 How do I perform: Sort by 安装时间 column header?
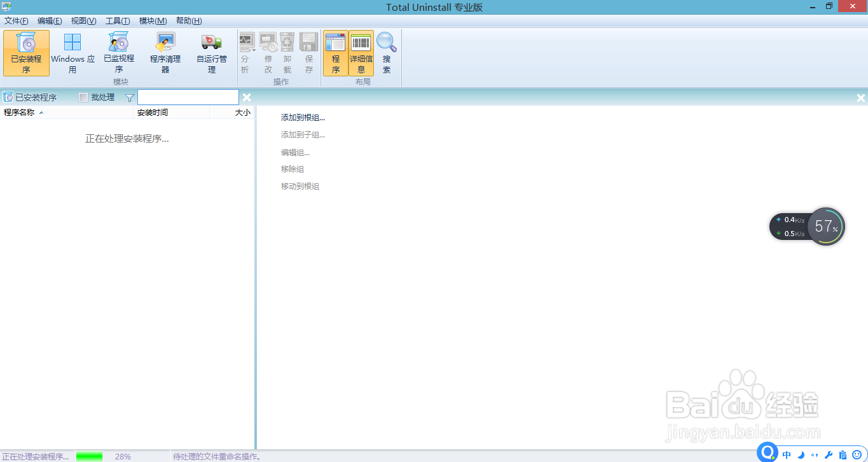172,113
